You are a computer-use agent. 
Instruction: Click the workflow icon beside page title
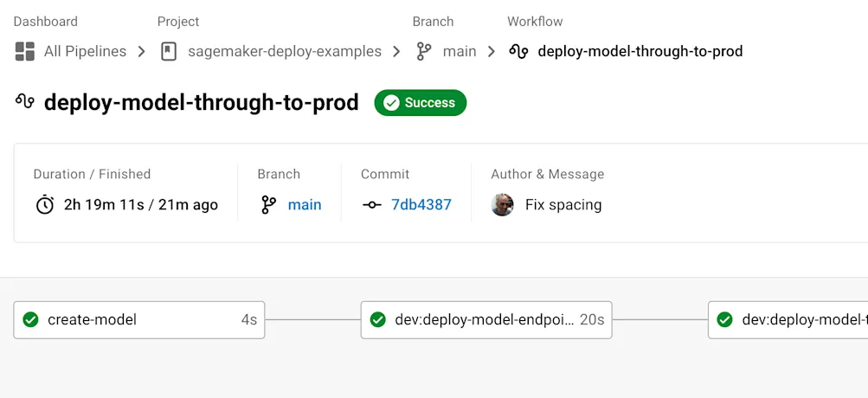coord(25,102)
